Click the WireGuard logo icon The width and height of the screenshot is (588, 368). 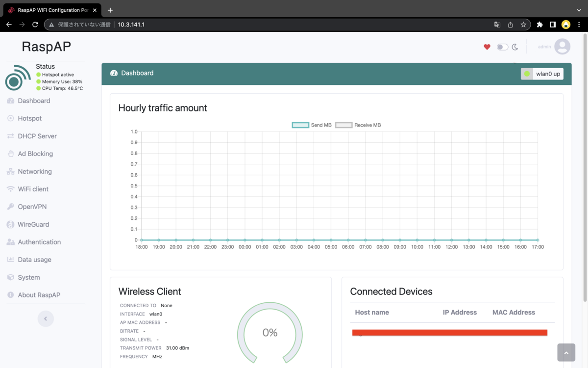[10, 224]
